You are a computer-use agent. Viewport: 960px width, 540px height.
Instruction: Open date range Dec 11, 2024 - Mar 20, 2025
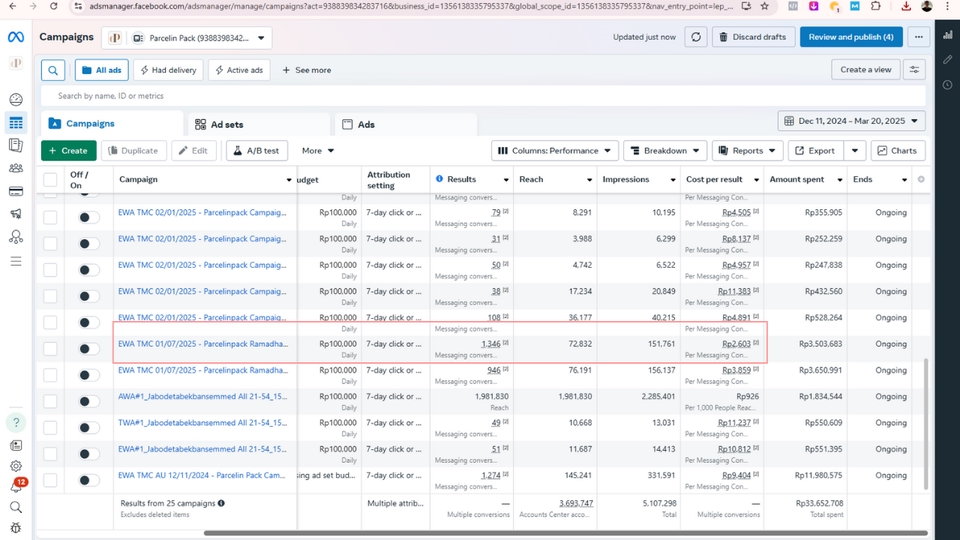click(x=851, y=121)
